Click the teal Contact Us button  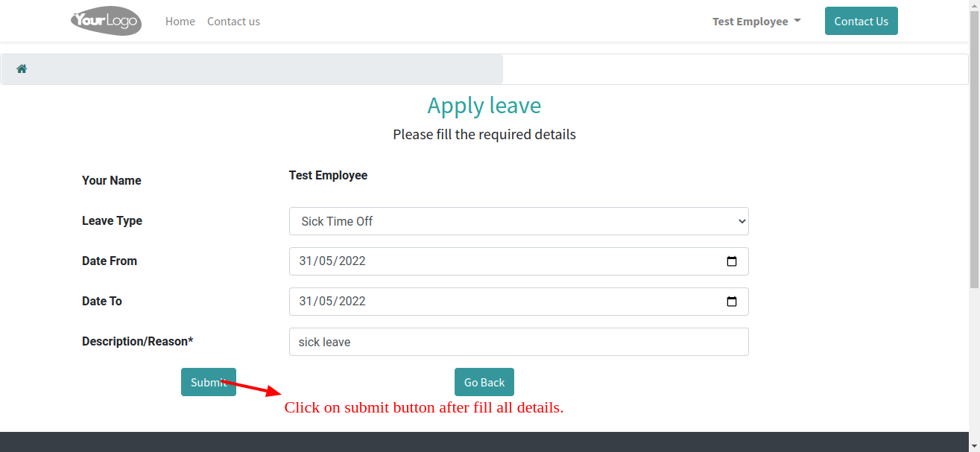[x=861, y=21]
